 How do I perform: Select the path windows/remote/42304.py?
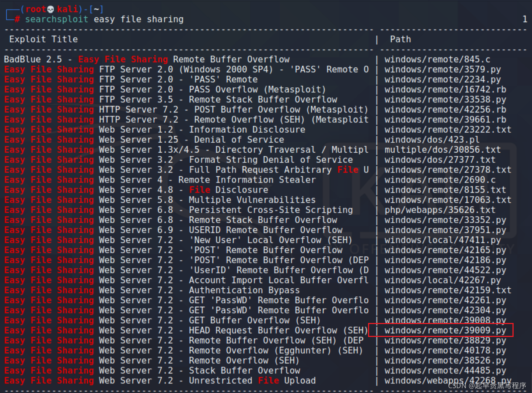(x=445, y=310)
